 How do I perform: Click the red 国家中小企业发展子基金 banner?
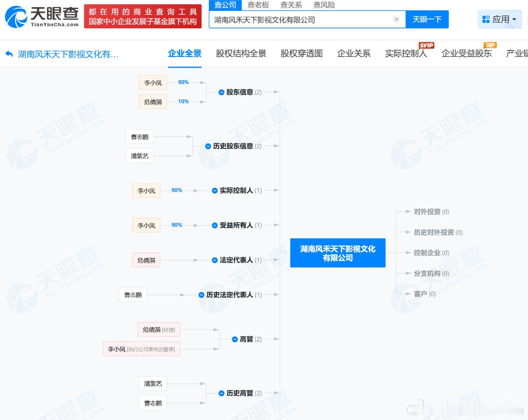pos(143,17)
